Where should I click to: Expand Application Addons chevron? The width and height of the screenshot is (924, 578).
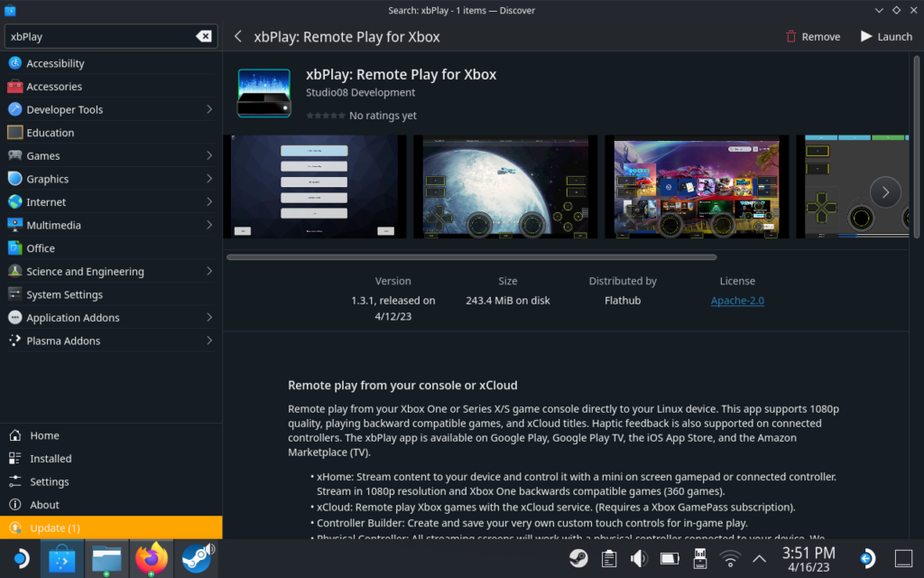[209, 317]
